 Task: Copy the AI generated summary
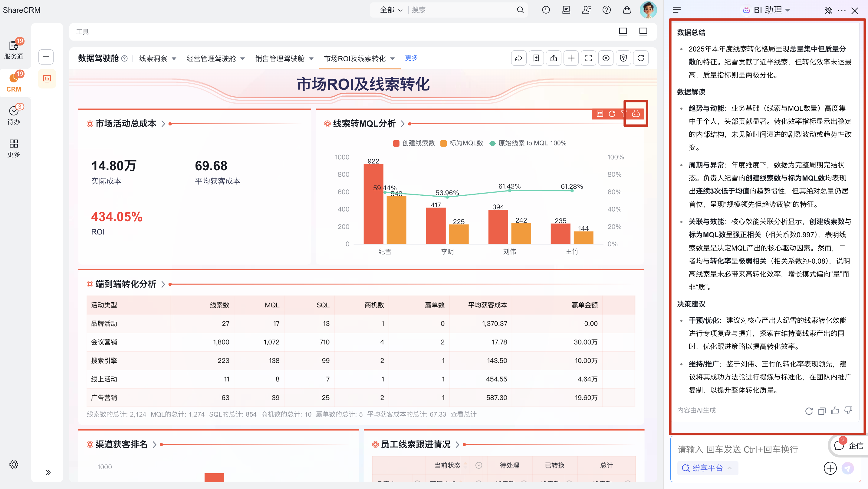[822, 411]
